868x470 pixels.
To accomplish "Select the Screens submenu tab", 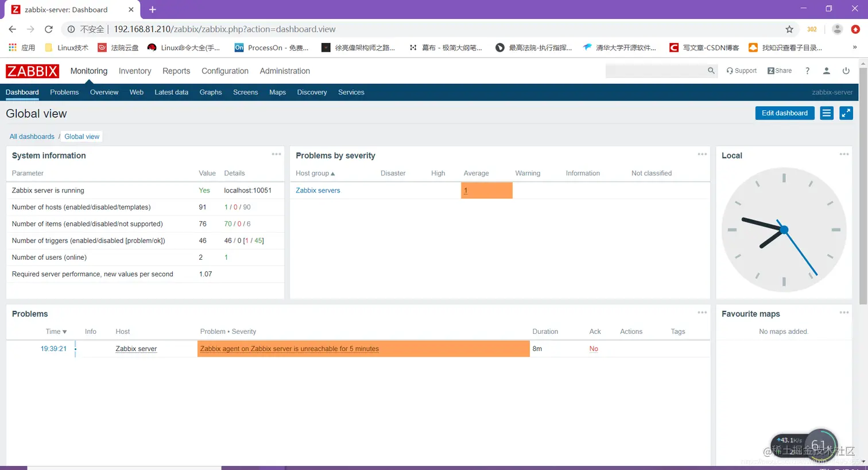I will coord(245,92).
